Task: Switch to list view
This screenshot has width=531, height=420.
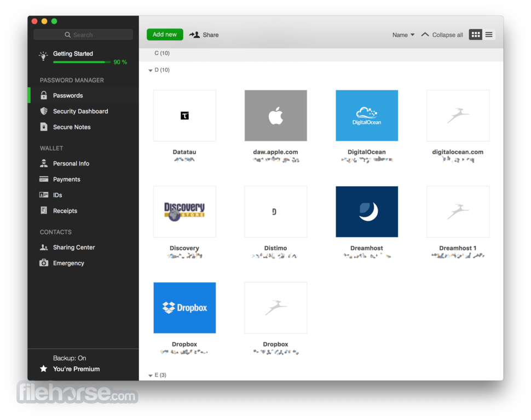Action: pyautogui.click(x=489, y=34)
